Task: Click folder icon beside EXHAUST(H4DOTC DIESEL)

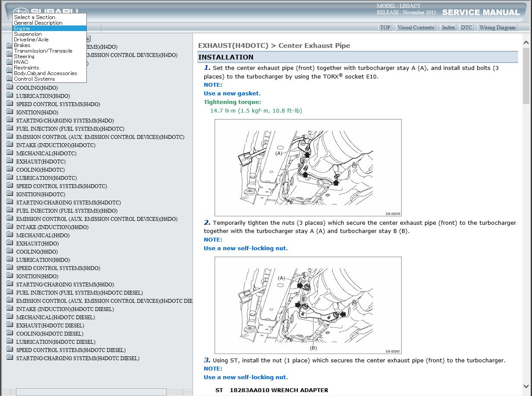Action: tap(9, 325)
